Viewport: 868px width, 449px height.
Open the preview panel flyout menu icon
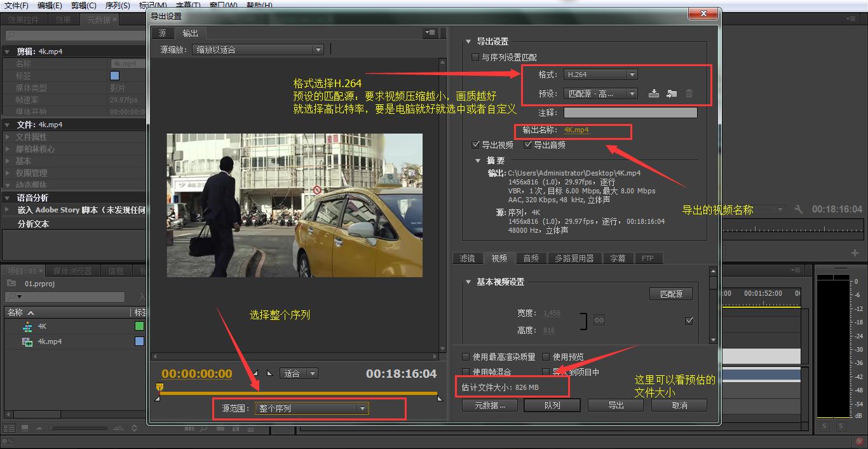click(x=430, y=32)
